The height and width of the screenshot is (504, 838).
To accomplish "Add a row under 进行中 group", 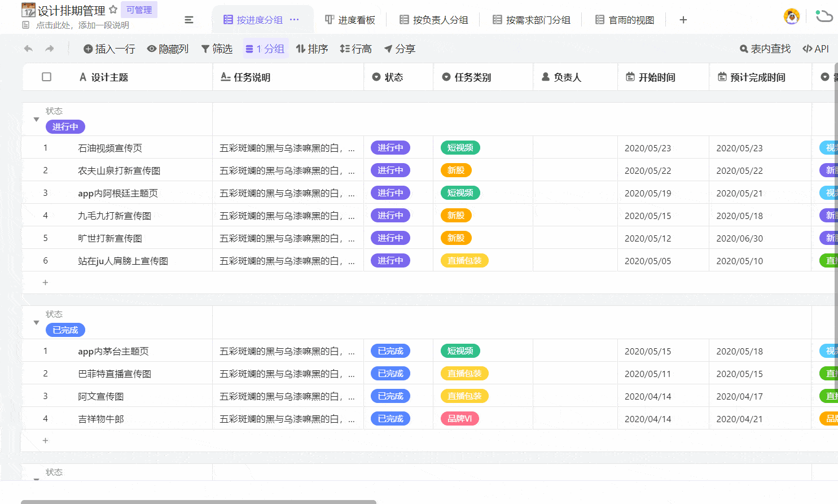I will [46, 283].
